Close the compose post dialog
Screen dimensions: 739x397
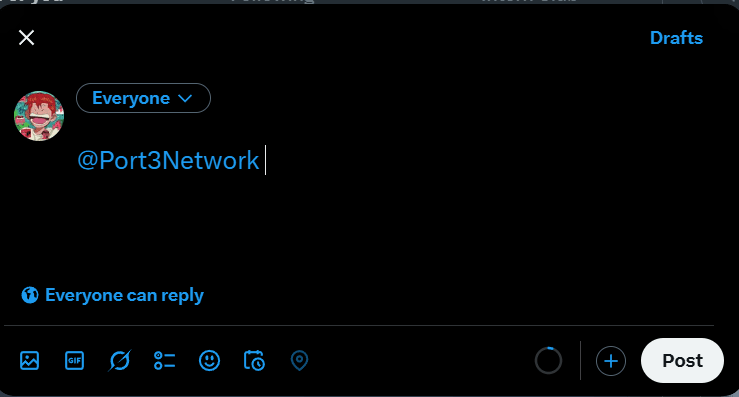point(26,38)
